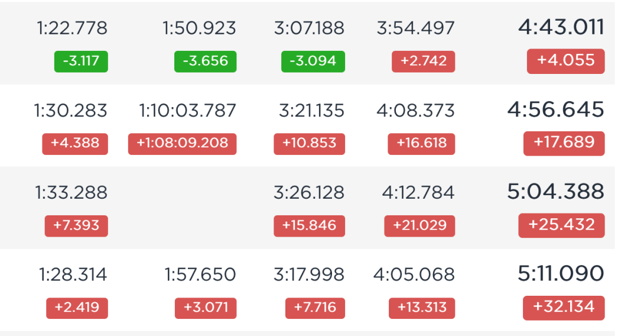Select the green -3.094 time difference badge
Screen dimensions: 644x336
(313, 62)
